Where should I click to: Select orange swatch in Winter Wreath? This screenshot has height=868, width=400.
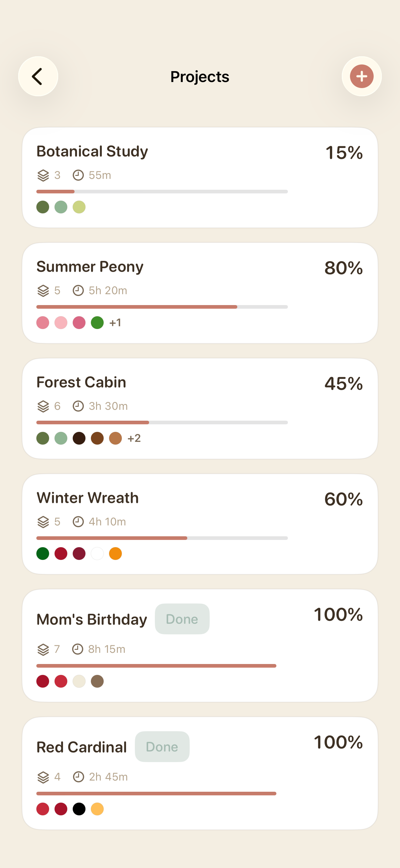[115, 554]
